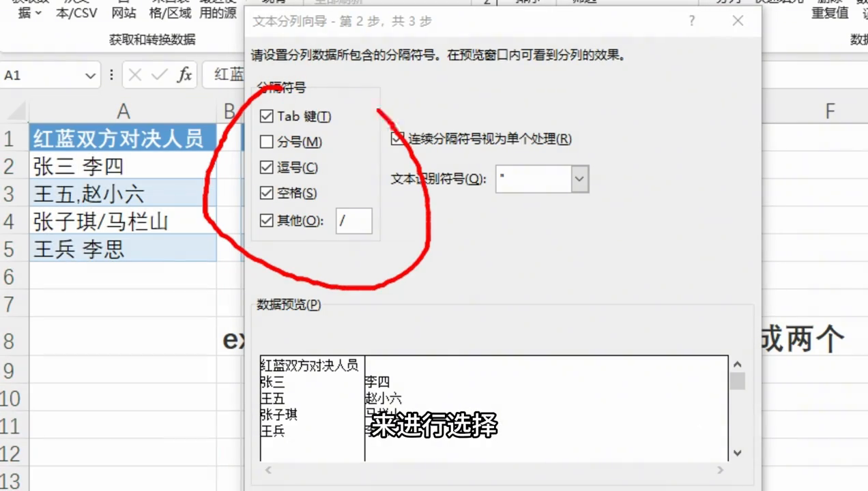Uncheck the 空格 delimiter checkbox
The image size is (868, 491).
266,194
